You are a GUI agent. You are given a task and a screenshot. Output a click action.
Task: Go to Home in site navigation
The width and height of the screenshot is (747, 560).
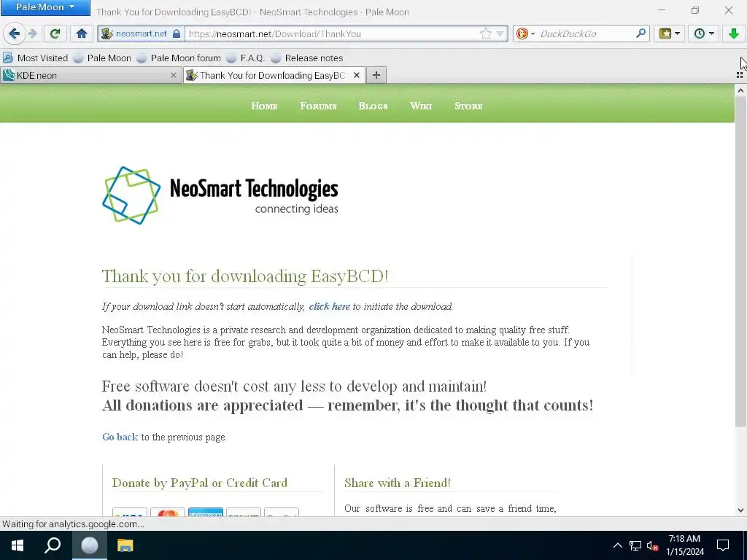[264, 106]
